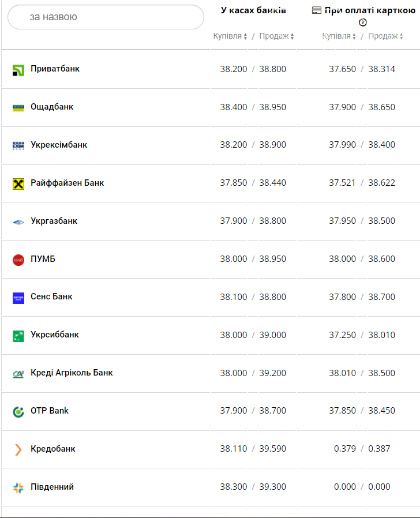Sort by Продаж under bank cash desks
This screenshot has width=420, height=518.
pos(276,36)
